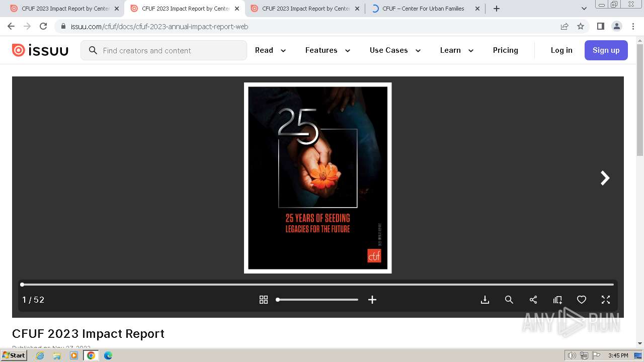This screenshot has width=644, height=362.
Task: Click the issuu logo
Action: click(40, 50)
